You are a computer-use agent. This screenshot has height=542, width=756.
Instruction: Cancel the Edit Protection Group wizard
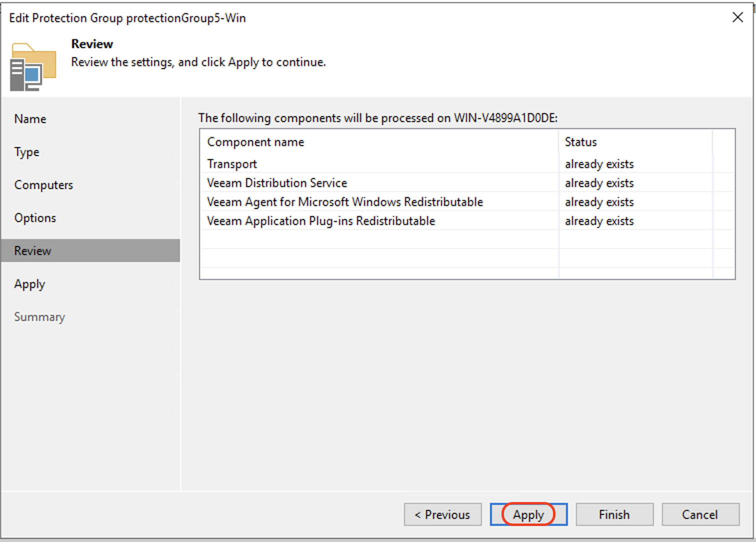pos(700,514)
